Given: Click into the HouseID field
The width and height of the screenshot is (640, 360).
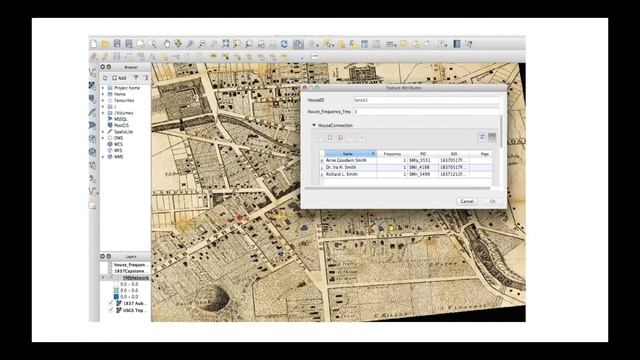Looking at the screenshot, I should tap(426, 100).
